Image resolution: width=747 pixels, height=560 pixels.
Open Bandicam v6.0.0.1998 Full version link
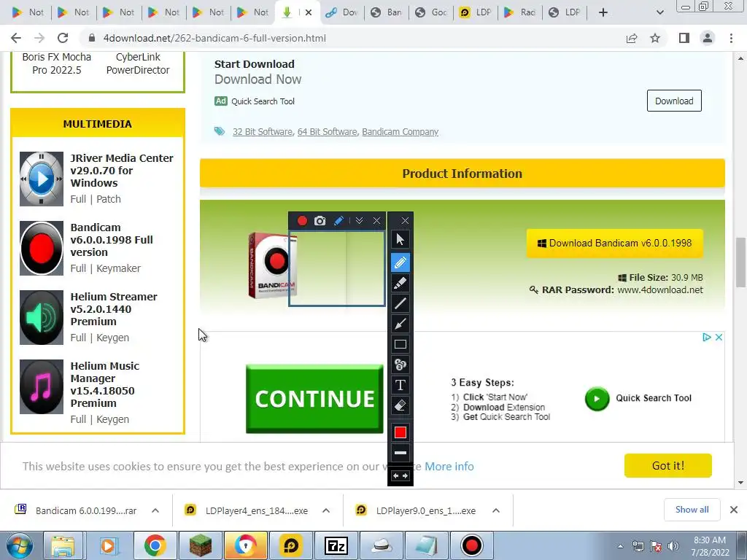tap(112, 240)
